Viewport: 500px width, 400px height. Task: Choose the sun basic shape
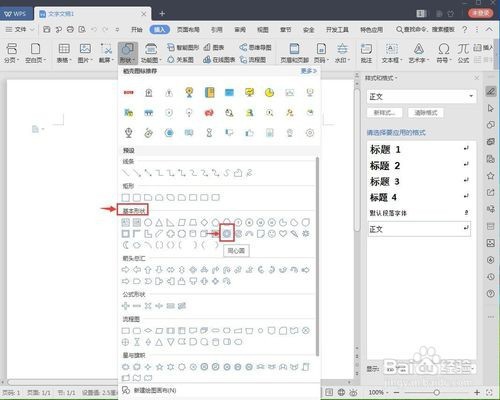tap(306, 234)
